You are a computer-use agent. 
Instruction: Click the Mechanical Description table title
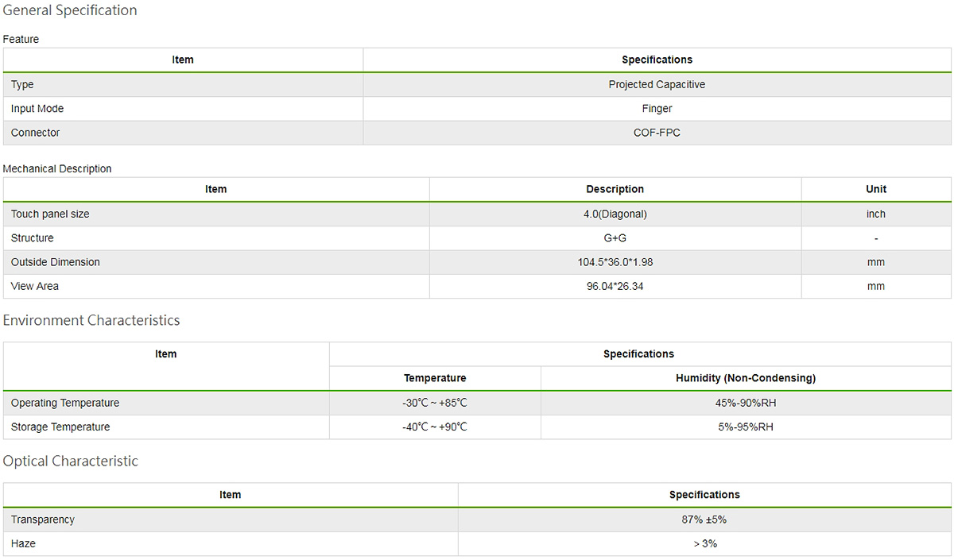point(57,168)
